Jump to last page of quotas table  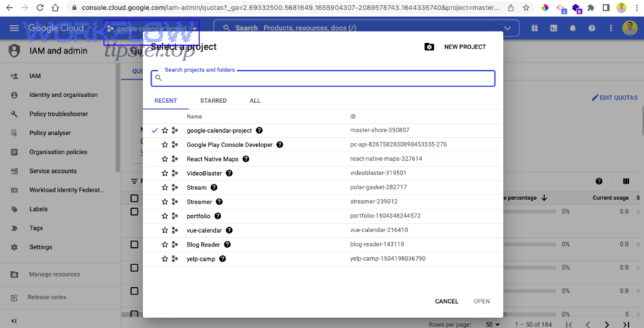point(626,324)
